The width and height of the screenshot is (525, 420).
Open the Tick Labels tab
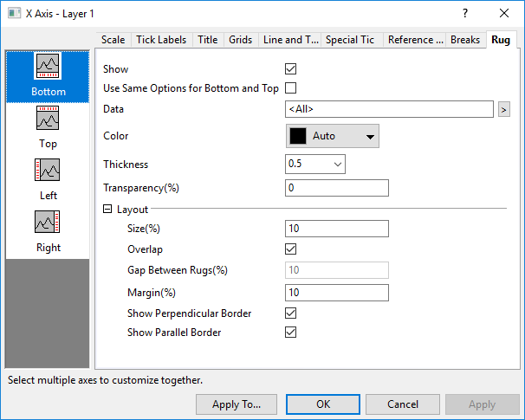(161, 40)
